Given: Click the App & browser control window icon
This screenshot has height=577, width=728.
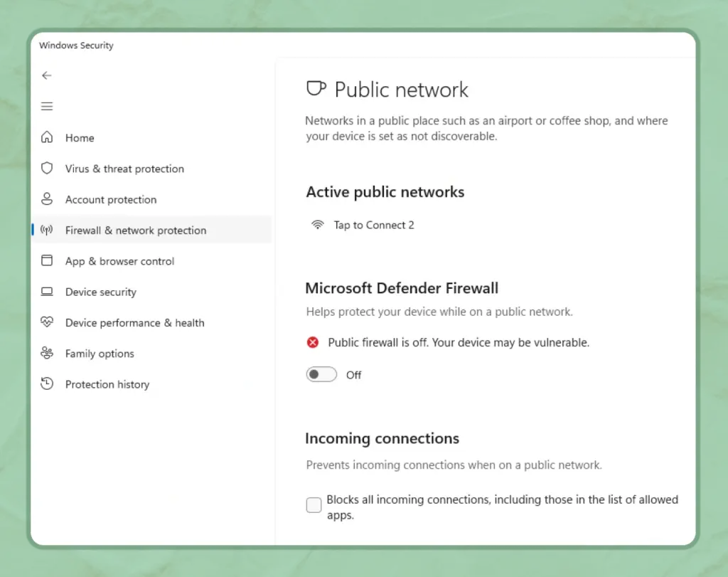Looking at the screenshot, I should (47, 260).
